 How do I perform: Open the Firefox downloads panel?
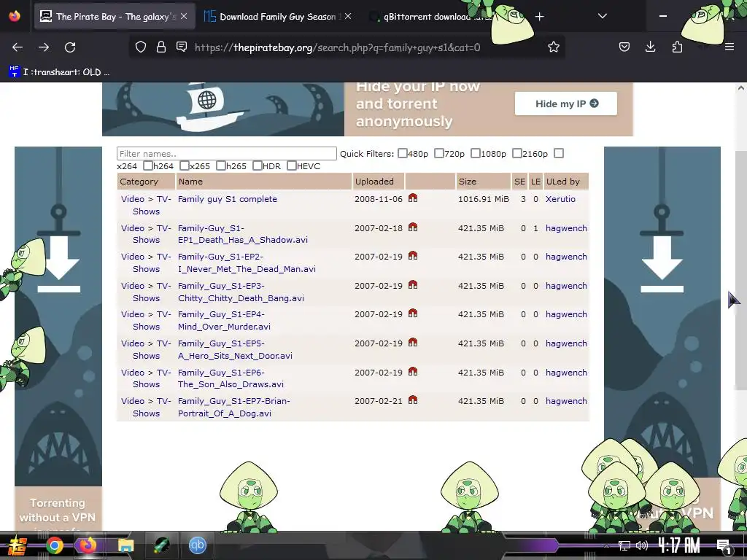coord(650,47)
